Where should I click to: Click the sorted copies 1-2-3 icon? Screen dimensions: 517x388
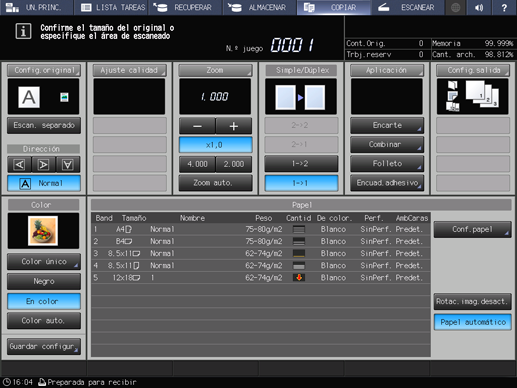pos(482,94)
